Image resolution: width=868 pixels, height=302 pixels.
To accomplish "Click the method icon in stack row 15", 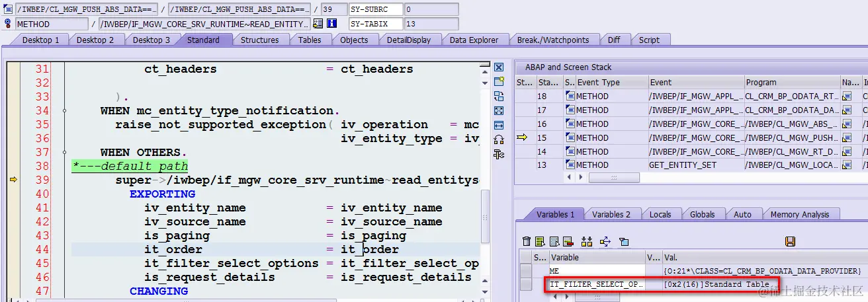I will (x=570, y=137).
